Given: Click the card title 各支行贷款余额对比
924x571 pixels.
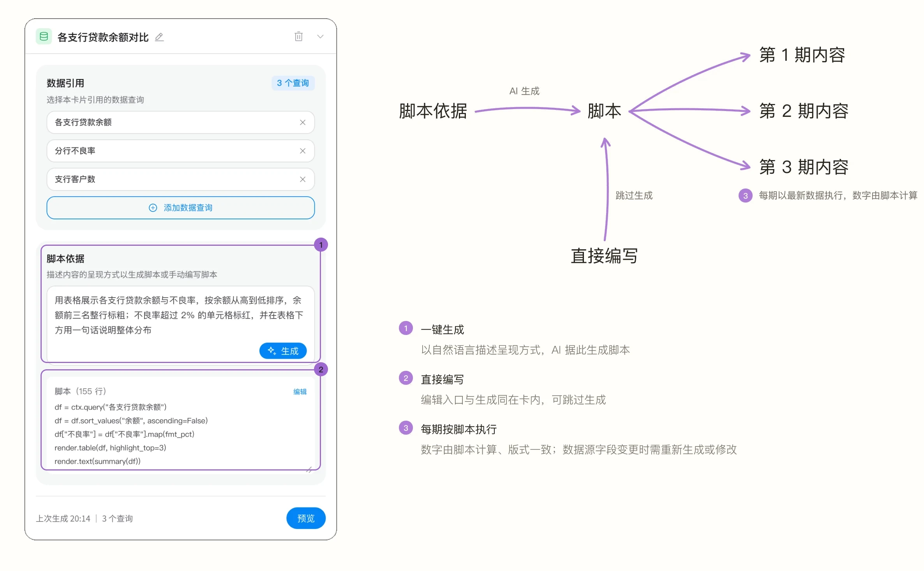Looking at the screenshot, I should (103, 37).
